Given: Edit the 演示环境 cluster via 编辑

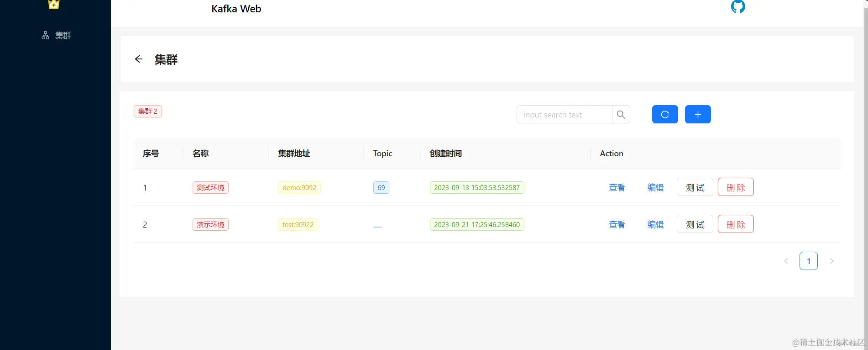Looking at the screenshot, I should tap(655, 224).
